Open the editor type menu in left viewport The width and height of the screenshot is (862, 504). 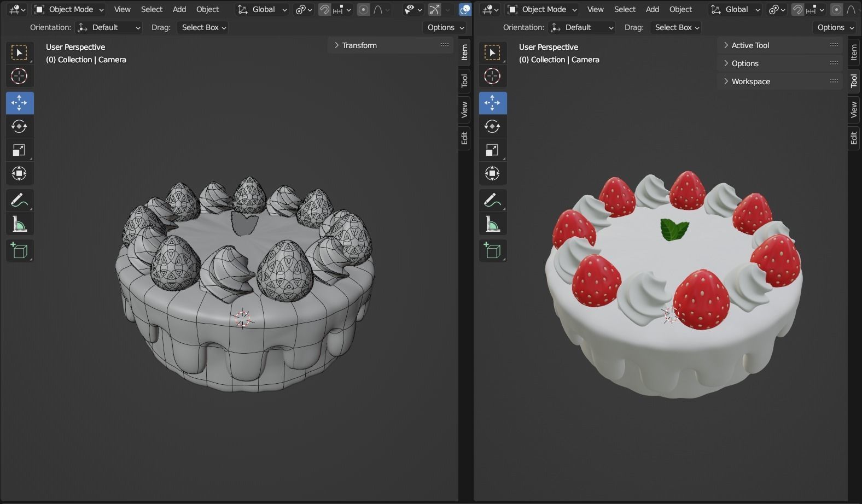17,9
